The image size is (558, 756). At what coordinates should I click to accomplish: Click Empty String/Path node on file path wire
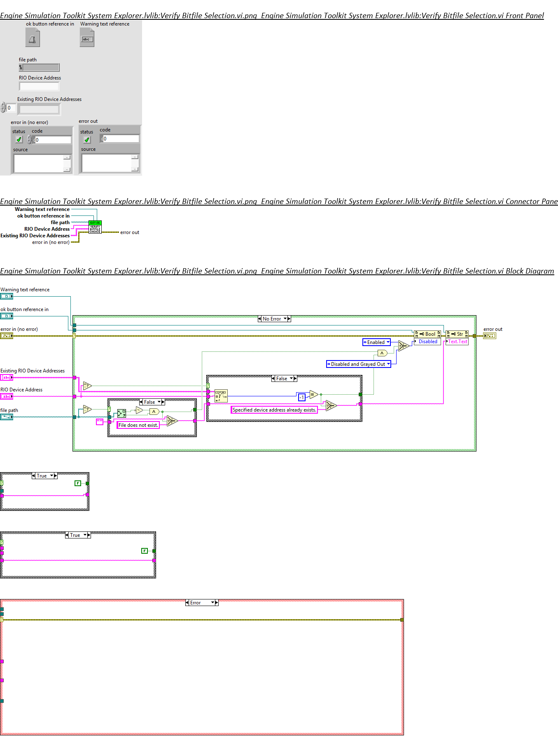point(87,409)
